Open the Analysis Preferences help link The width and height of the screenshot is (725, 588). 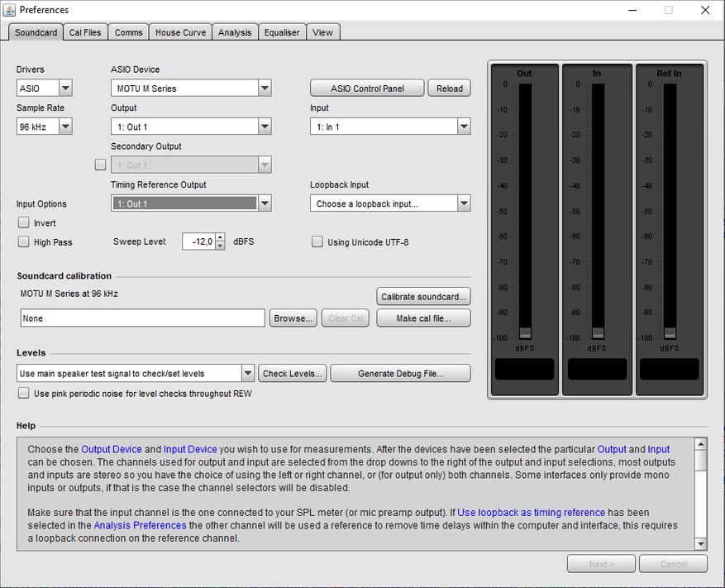coord(140,525)
